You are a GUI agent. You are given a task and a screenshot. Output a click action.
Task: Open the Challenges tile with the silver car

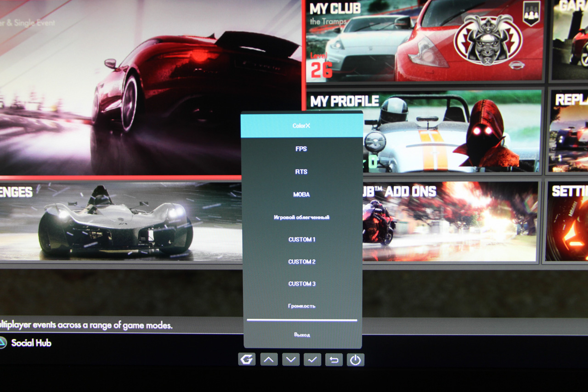(121, 222)
